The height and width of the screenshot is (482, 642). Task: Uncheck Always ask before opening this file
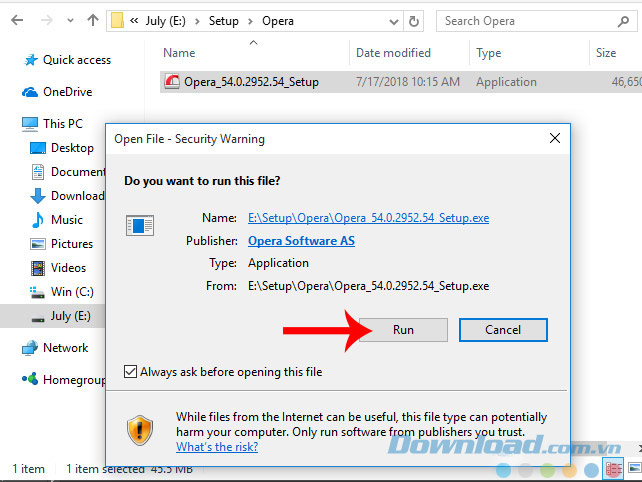coord(130,372)
